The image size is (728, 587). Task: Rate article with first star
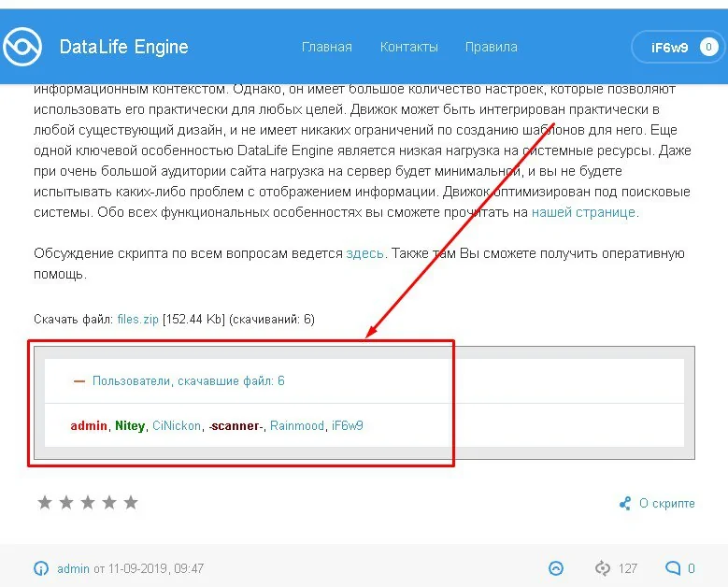pyautogui.click(x=45, y=502)
